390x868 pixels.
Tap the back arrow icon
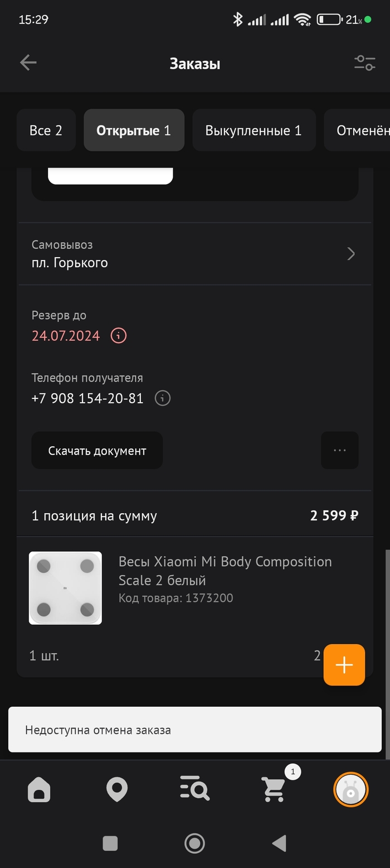tap(28, 63)
